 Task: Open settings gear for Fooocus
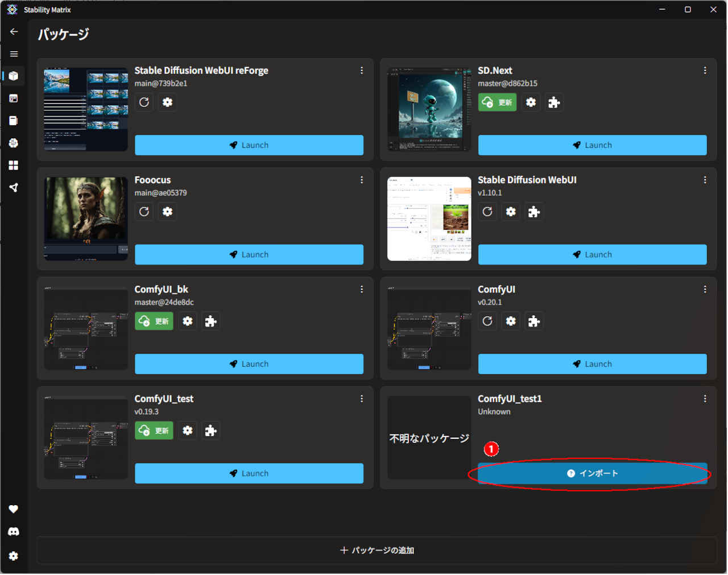pos(167,212)
